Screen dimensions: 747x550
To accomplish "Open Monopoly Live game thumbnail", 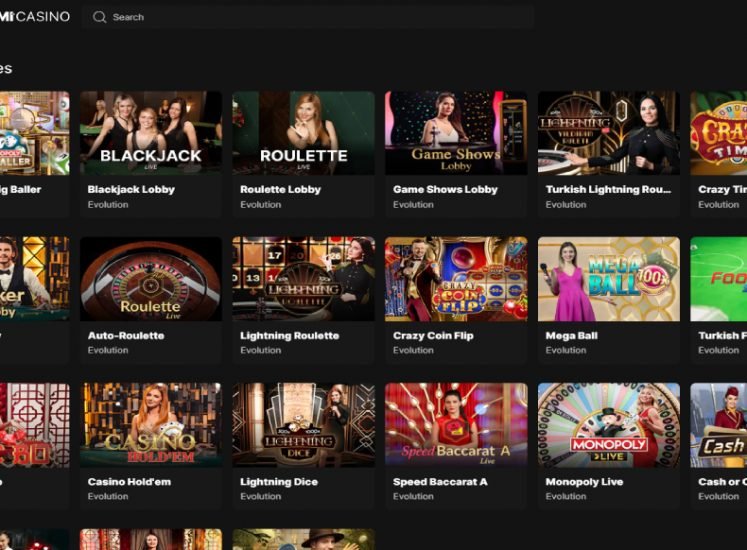I will pyautogui.click(x=608, y=425).
